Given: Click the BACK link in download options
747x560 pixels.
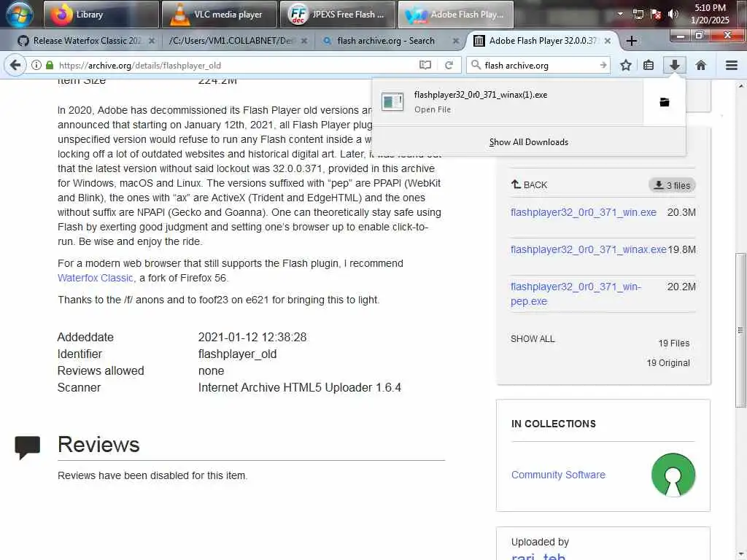Looking at the screenshot, I should [530, 184].
